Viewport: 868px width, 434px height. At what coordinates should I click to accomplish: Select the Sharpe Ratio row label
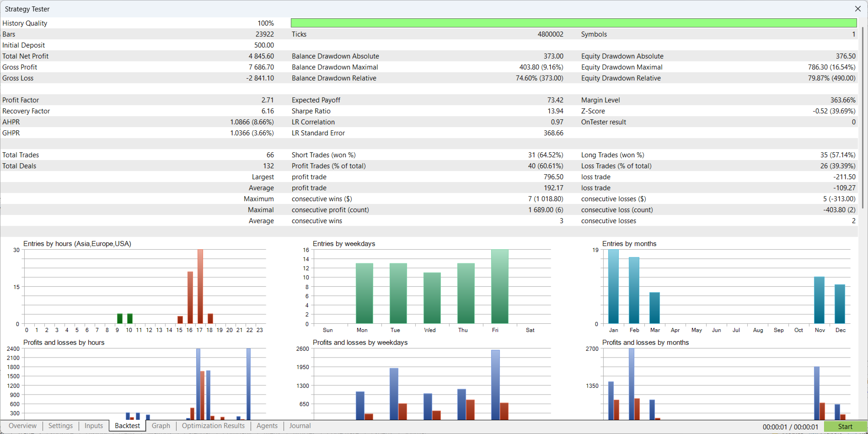311,111
